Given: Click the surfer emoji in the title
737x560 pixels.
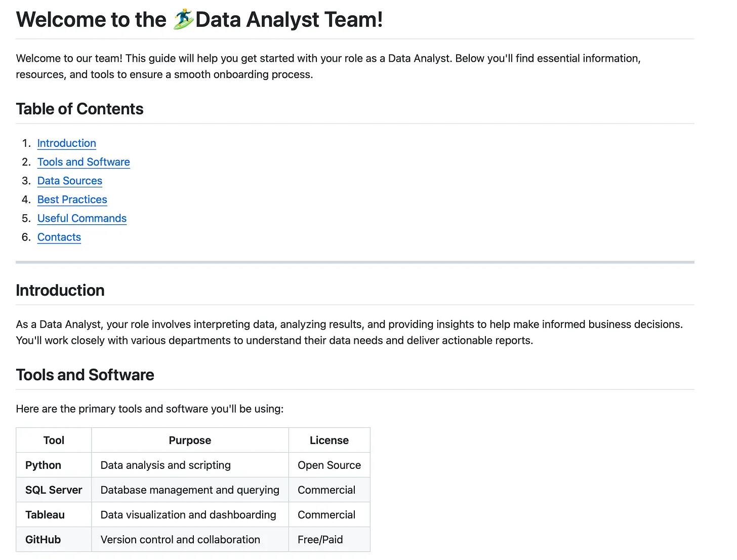Looking at the screenshot, I should click(183, 19).
